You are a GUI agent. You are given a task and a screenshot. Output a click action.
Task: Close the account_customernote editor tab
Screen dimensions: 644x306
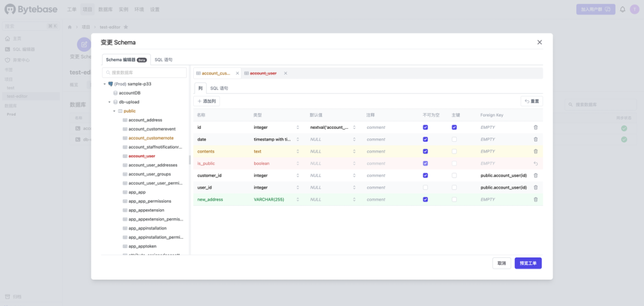tap(237, 73)
